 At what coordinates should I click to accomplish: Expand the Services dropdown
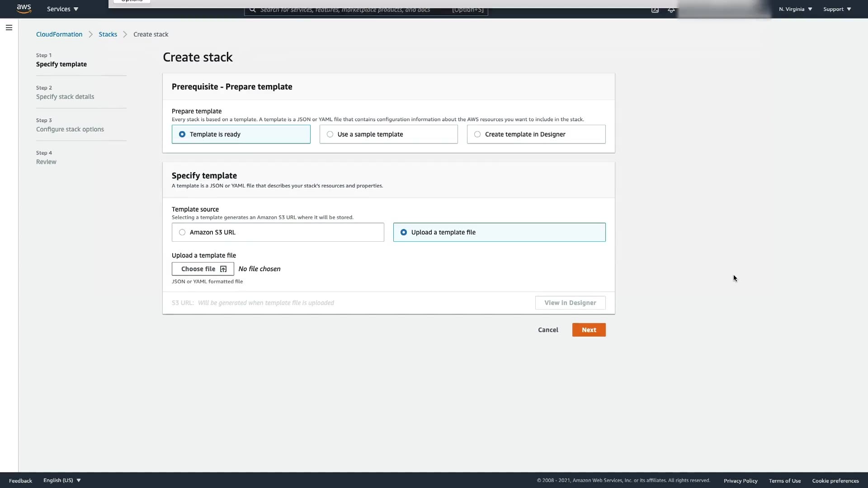pos(62,9)
